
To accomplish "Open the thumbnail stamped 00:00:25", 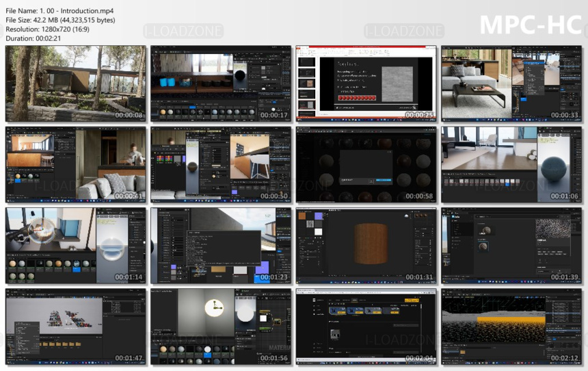I will pyautogui.click(x=366, y=84).
